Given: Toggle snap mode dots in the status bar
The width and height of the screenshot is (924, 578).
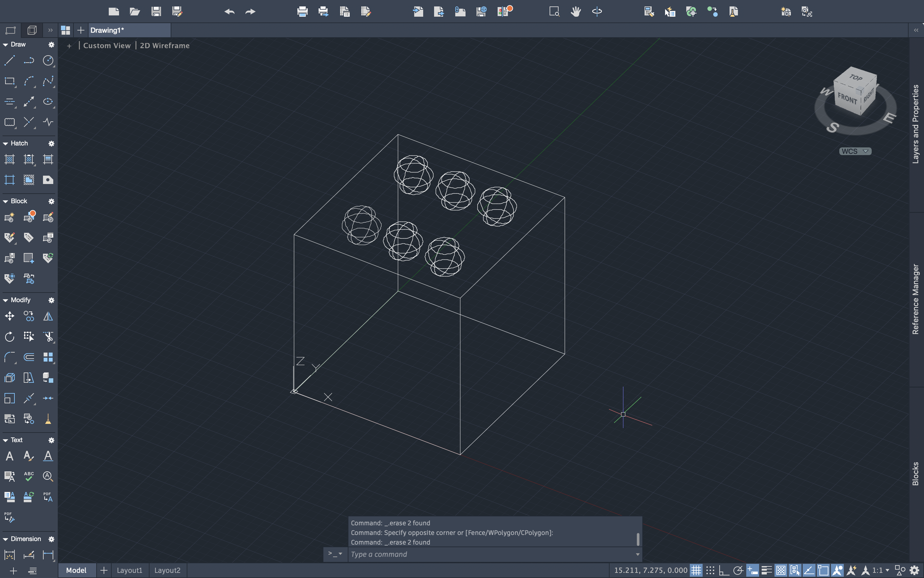Looking at the screenshot, I should click(x=710, y=570).
